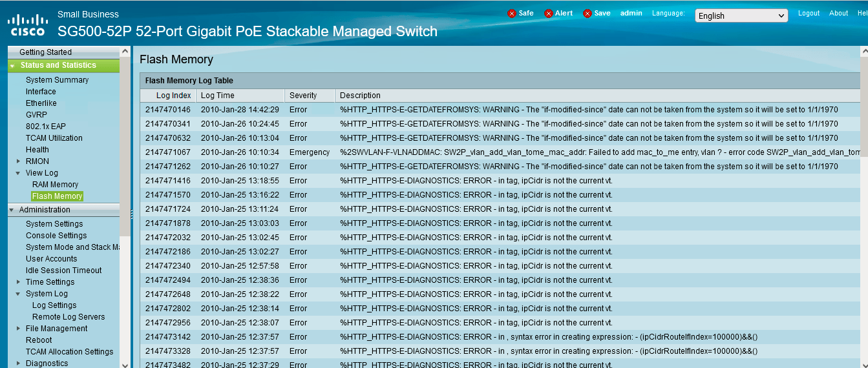Click the Safe status icon
The width and height of the screenshot is (868, 368).
click(512, 14)
